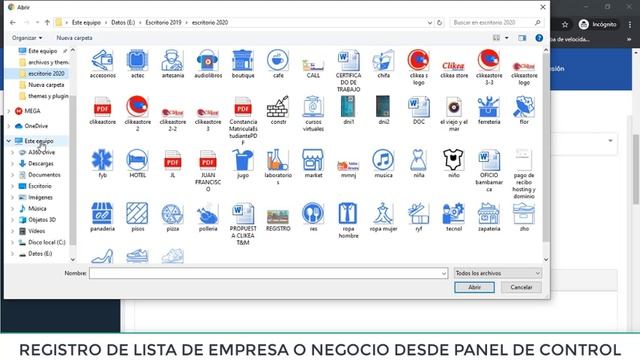
Task: Open the Música folder in navigation pane
Action: pos(37,209)
